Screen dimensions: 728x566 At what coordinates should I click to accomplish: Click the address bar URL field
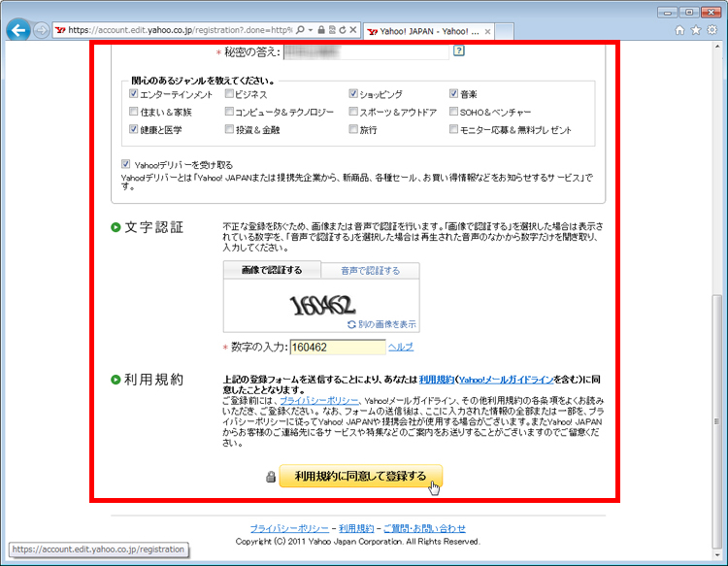tap(181, 30)
